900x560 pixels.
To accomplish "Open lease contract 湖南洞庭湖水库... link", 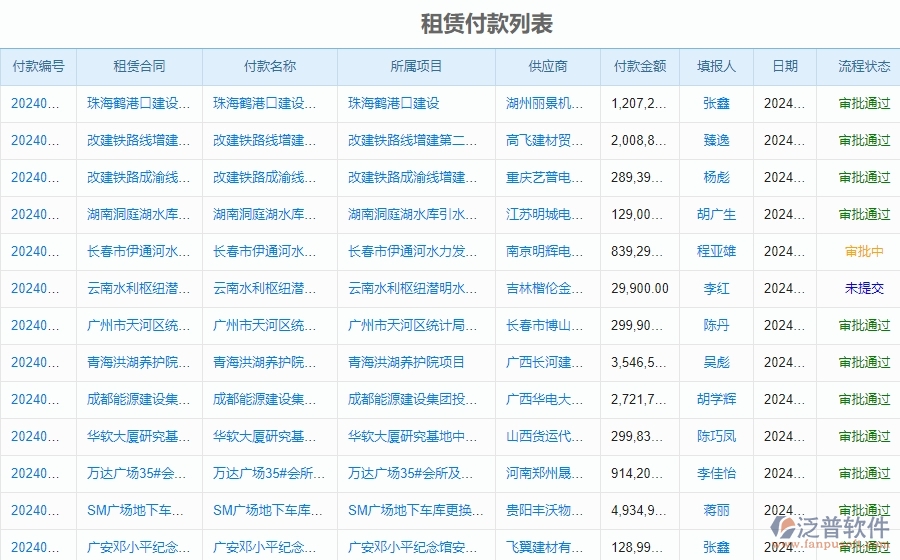I will 138,215.
